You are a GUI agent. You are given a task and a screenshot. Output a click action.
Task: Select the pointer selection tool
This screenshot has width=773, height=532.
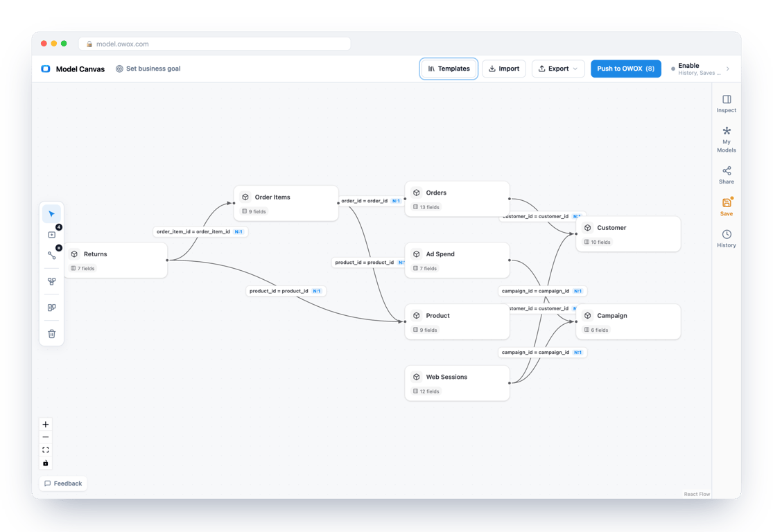click(x=52, y=214)
